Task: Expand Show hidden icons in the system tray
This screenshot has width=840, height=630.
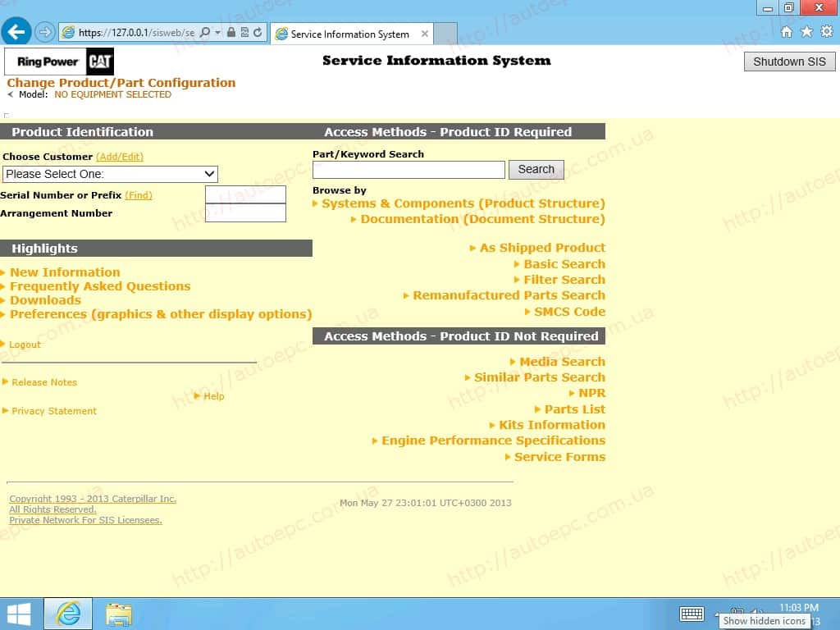Action: (x=718, y=613)
